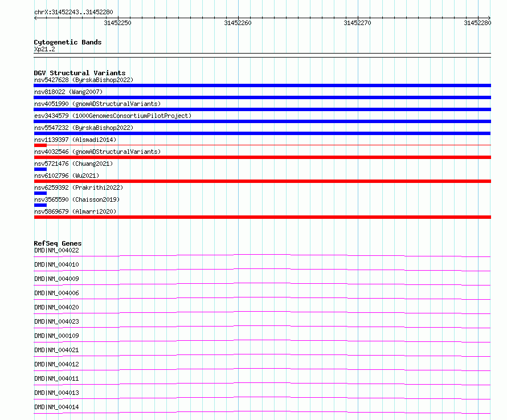Open transcript DMD|NM_004012
507x420 pixels.
[x=56, y=364]
